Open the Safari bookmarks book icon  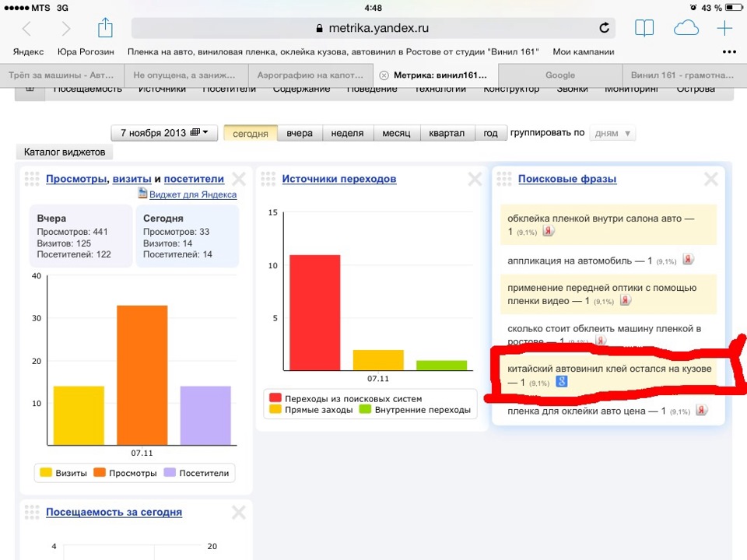coord(644,28)
